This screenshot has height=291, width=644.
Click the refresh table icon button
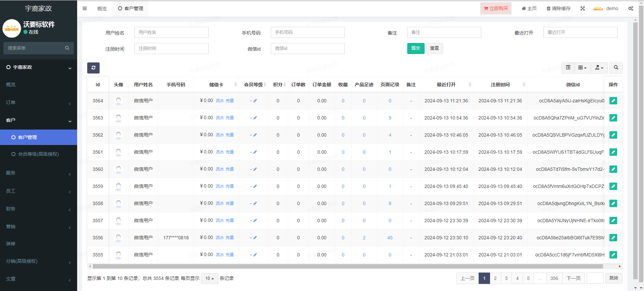[x=93, y=68]
